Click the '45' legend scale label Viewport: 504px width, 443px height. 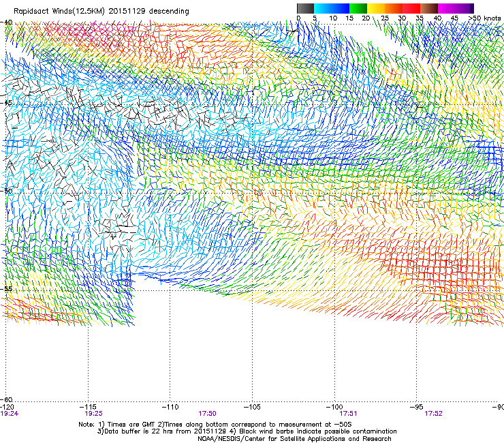(x=454, y=18)
